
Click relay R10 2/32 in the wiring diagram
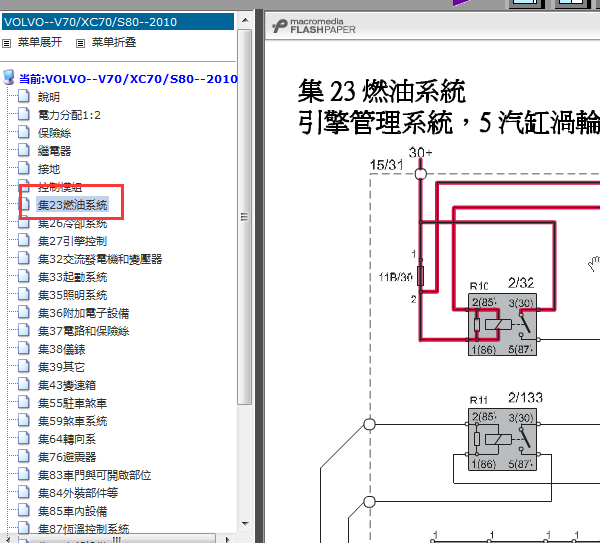point(502,324)
